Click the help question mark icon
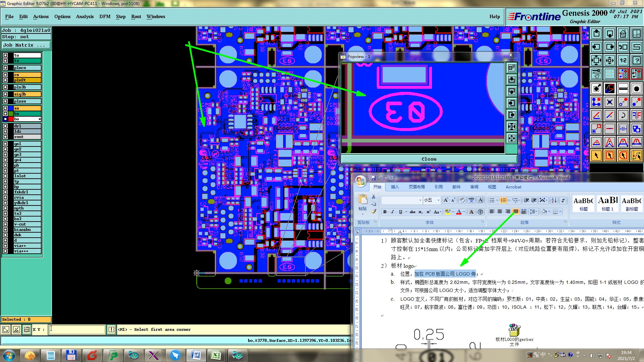 [x=636, y=60]
